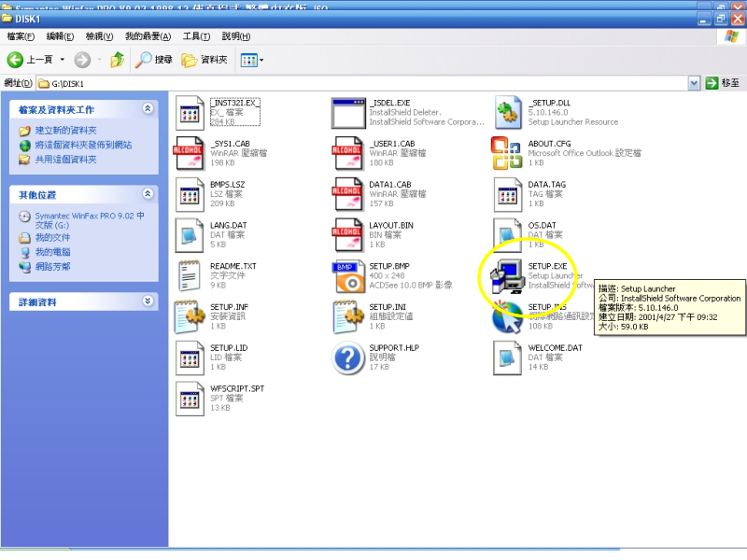Click 將這個資料夾發佈到網站 link

pyautogui.click(x=83, y=145)
